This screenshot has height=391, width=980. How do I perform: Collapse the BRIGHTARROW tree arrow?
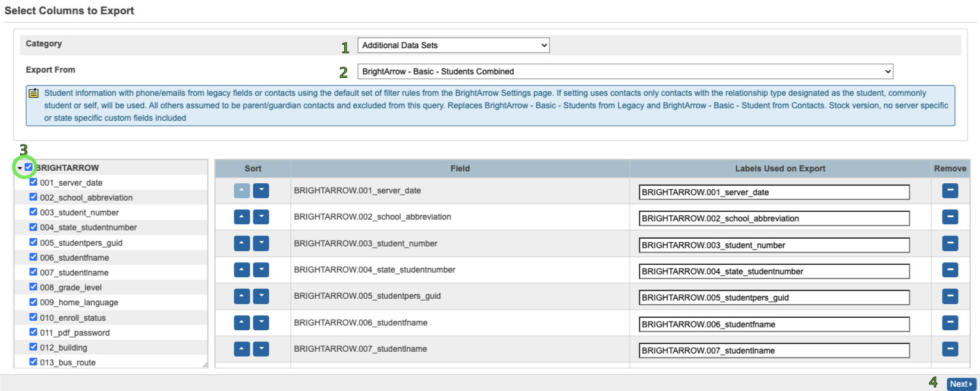click(20, 168)
